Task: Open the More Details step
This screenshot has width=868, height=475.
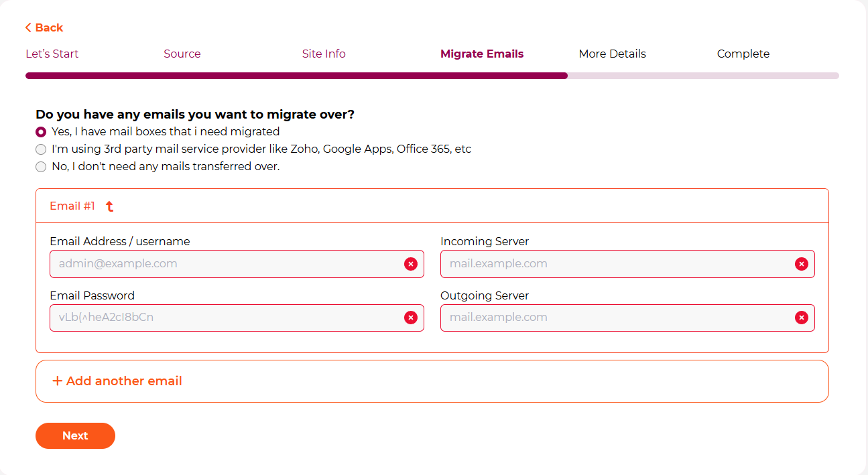Action: pyautogui.click(x=613, y=54)
